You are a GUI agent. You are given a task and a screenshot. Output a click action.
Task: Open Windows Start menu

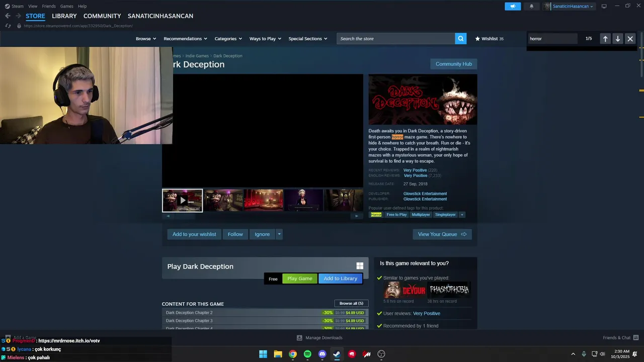[263, 354]
